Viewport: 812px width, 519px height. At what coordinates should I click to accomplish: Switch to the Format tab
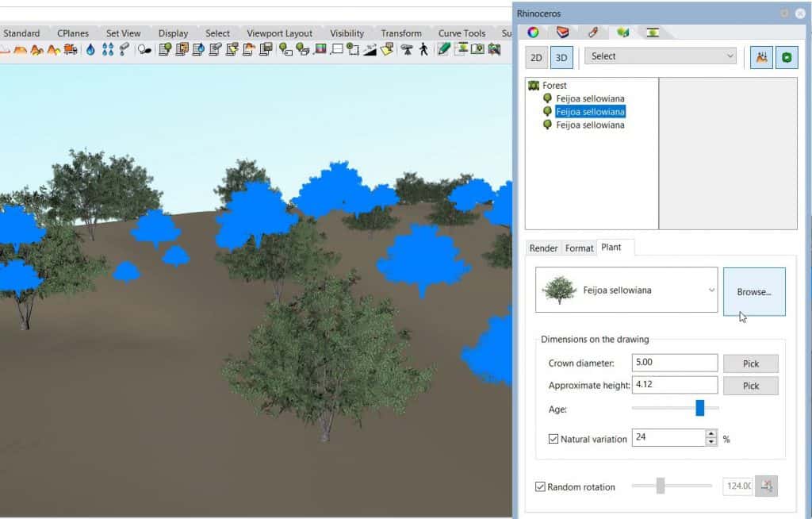579,248
